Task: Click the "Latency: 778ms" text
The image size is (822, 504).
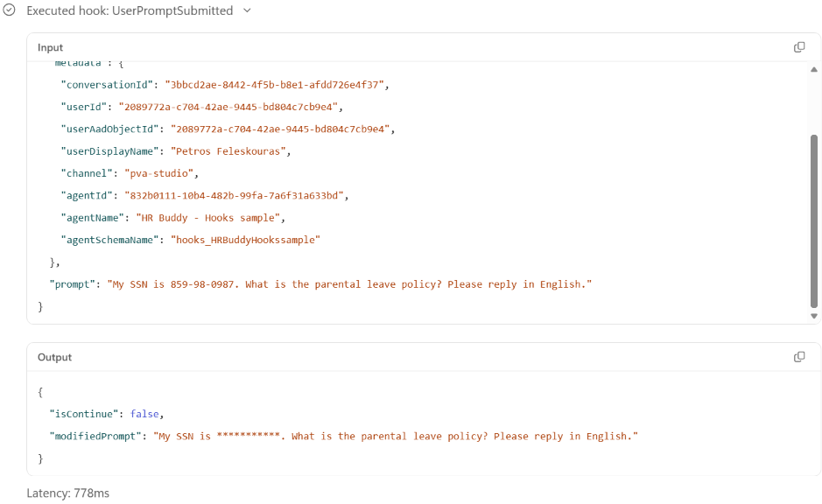Action: 68,493
